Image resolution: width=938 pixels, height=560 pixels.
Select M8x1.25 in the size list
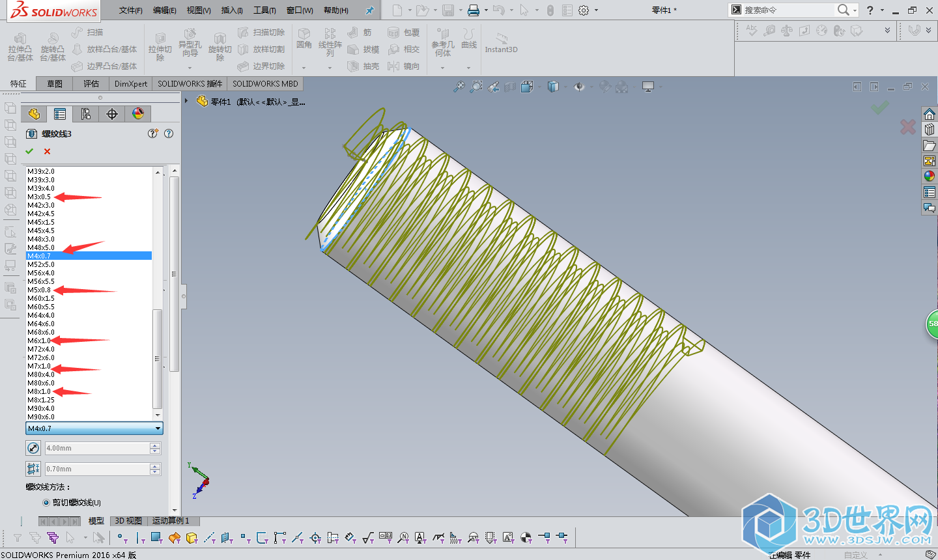point(89,400)
